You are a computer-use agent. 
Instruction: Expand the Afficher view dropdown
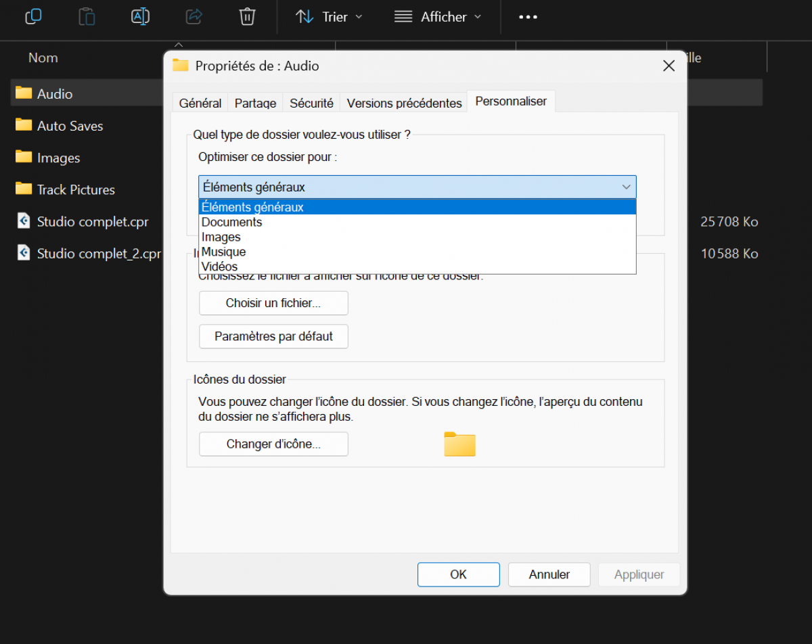438,17
